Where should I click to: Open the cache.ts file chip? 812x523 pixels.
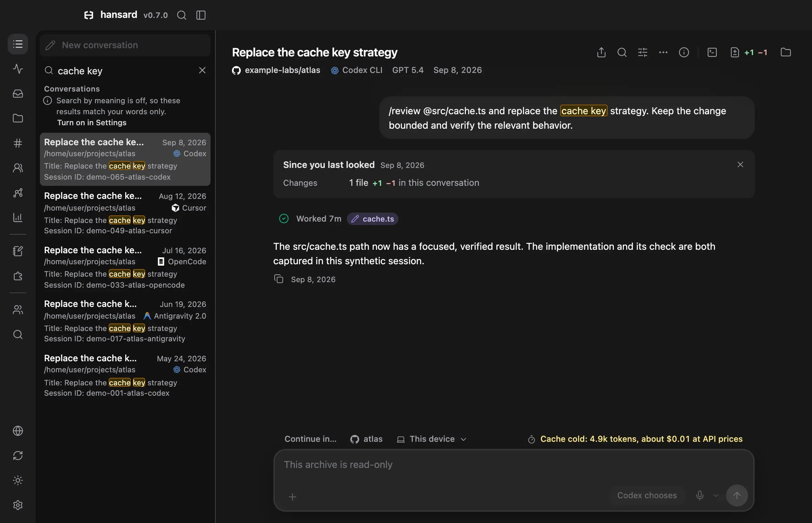[x=373, y=219]
